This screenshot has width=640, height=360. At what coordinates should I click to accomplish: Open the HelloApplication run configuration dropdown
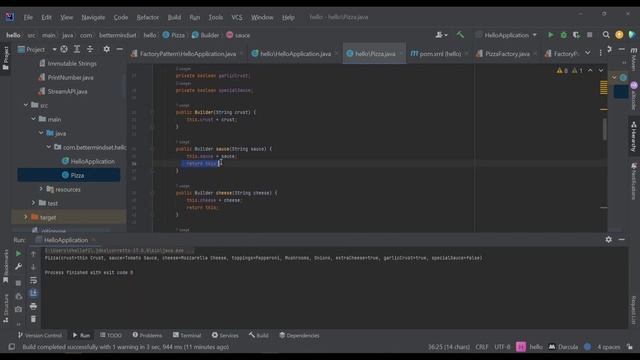pyautogui.click(x=507, y=35)
